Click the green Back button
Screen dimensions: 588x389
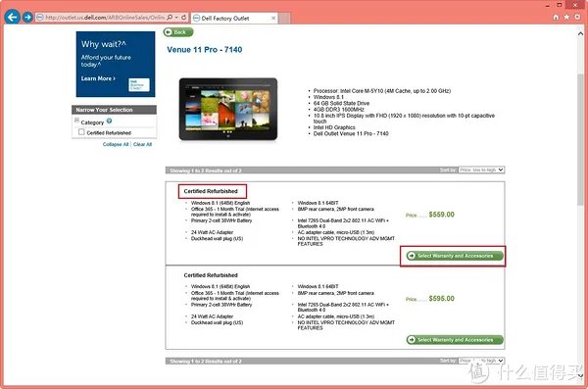[178, 32]
